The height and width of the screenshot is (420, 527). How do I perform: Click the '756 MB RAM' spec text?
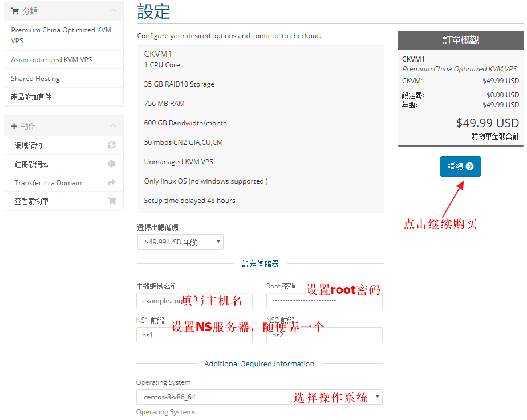coord(164,104)
